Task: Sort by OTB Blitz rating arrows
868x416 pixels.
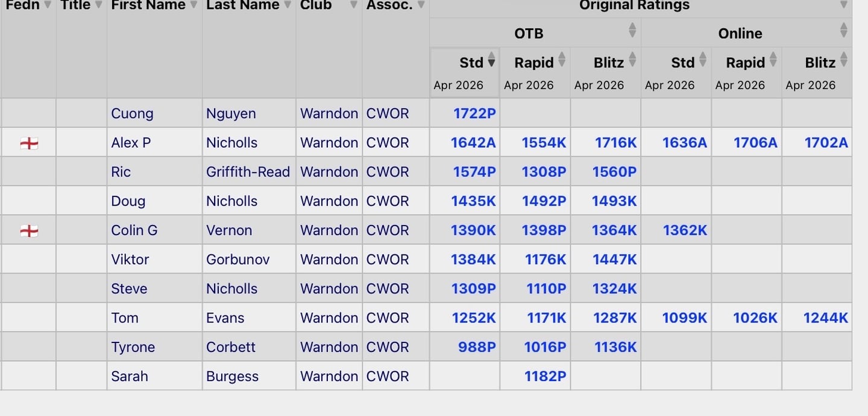Action: (x=632, y=60)
